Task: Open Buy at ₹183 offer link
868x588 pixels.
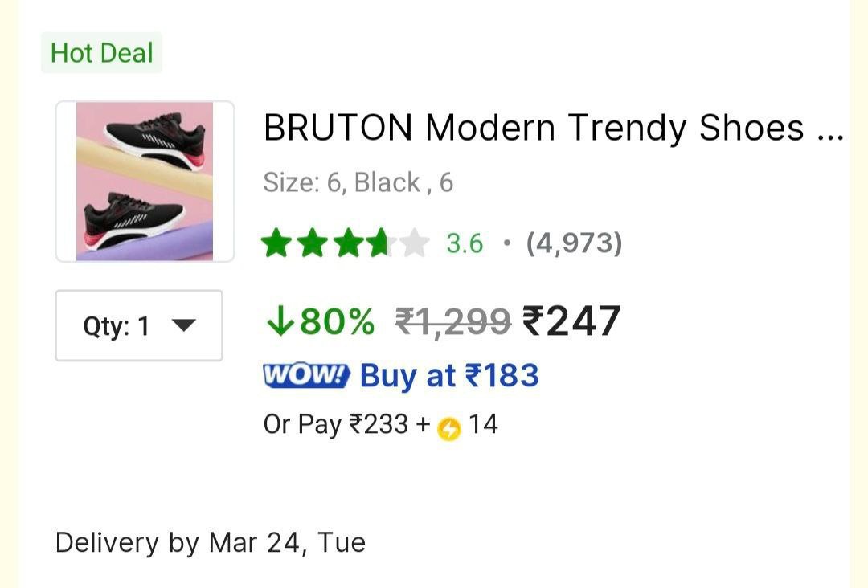Action: point(448,375)
